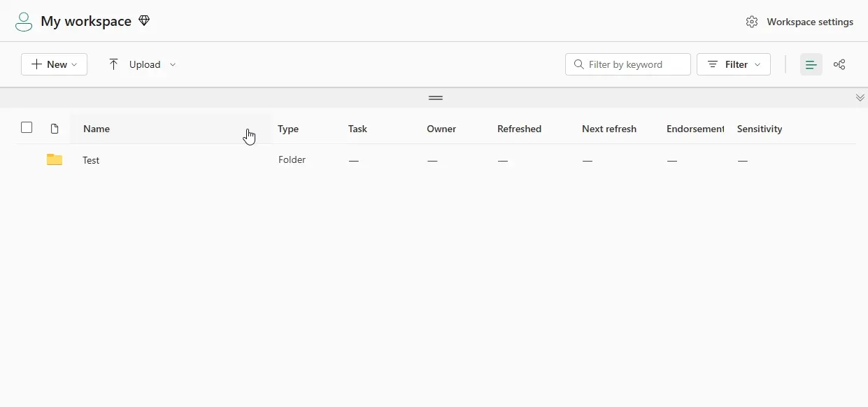Click inside the Filter by keyword search field
The width and height of the screenshot is (868, 407).
[x=627, y=64]
